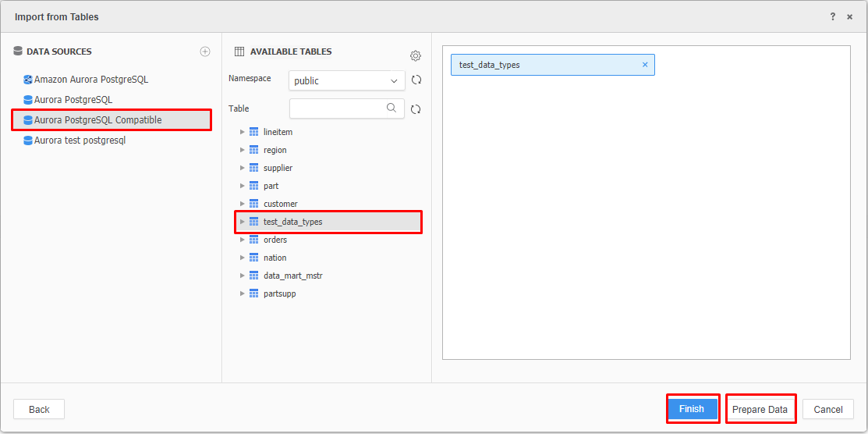Select the Aurora PostgreSQL data source
Image resolution: width=868 pixels, height=434 pixels.
[x=68, y=100]
